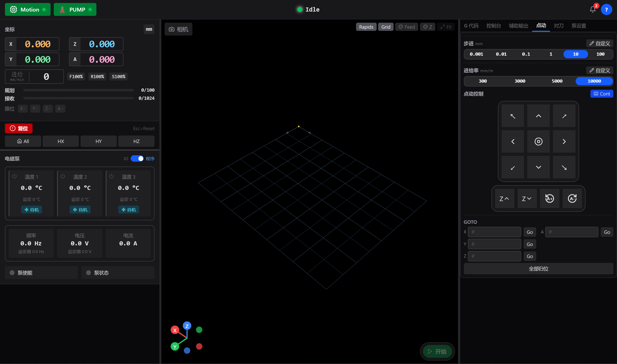
Task: Select the 3000 mm/m feed rate
Action: coord(520,81)
